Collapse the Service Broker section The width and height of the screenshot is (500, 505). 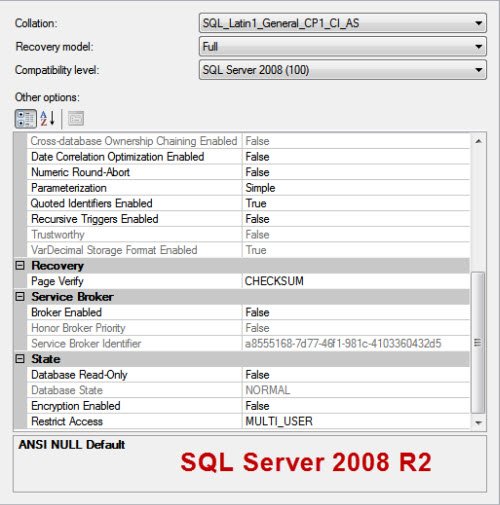20,296
